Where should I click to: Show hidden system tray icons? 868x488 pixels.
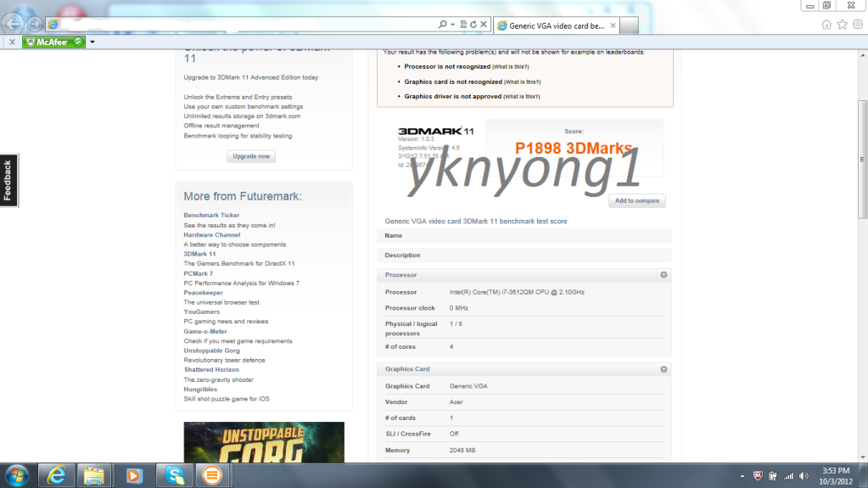point(742,476)
